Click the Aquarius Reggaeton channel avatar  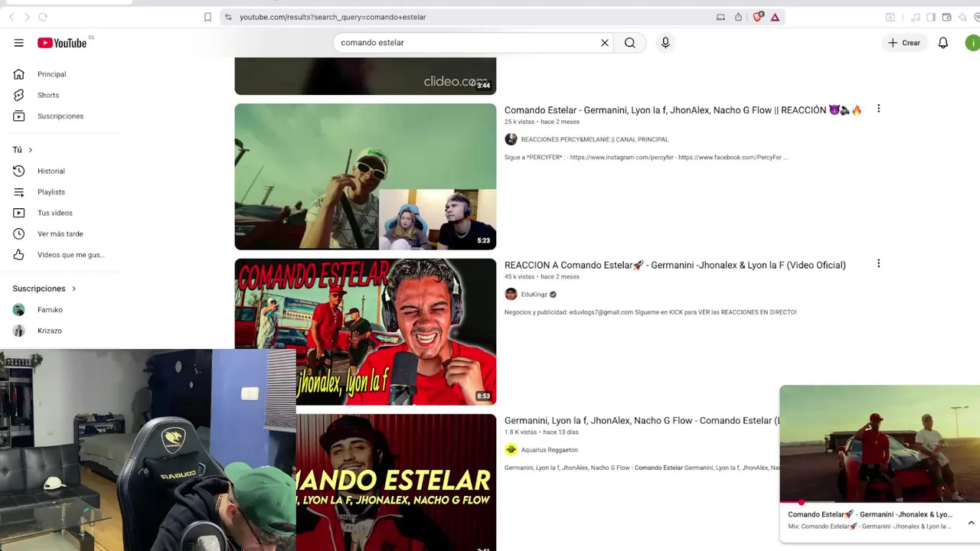click(x=511, y=449)
